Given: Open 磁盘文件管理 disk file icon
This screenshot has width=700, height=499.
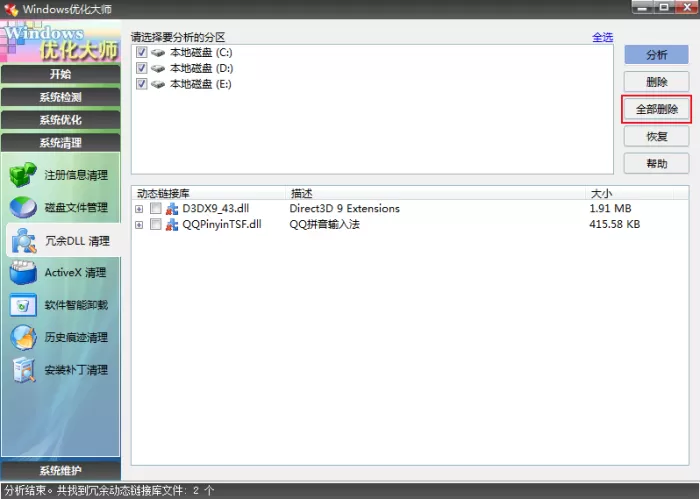Looking at the screenshot, I should click(23, 207).
